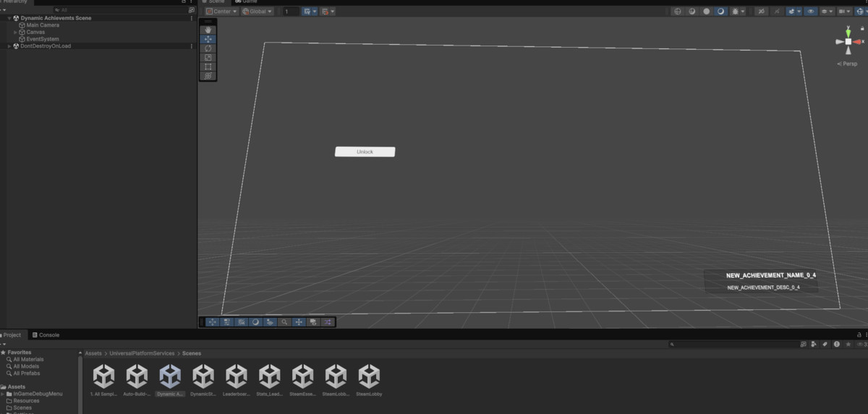Select Main Camera in Hierarchy
Image resolution: width=868 pixels, height=414 pixels.
[43, 25]
